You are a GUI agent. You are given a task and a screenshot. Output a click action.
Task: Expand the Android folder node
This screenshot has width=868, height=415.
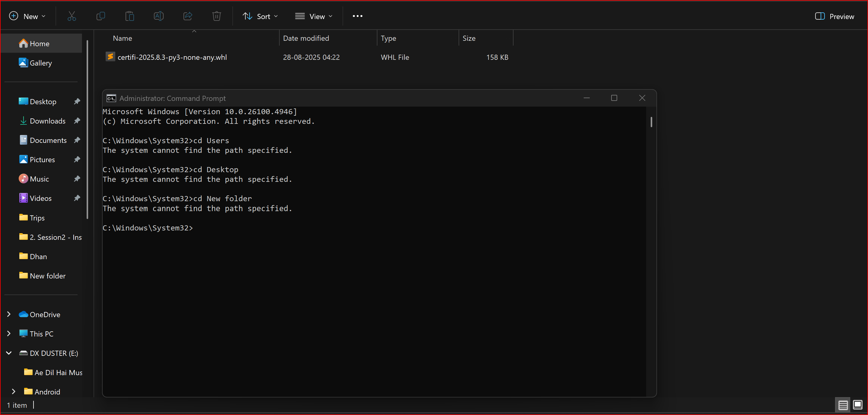(14, 391)
